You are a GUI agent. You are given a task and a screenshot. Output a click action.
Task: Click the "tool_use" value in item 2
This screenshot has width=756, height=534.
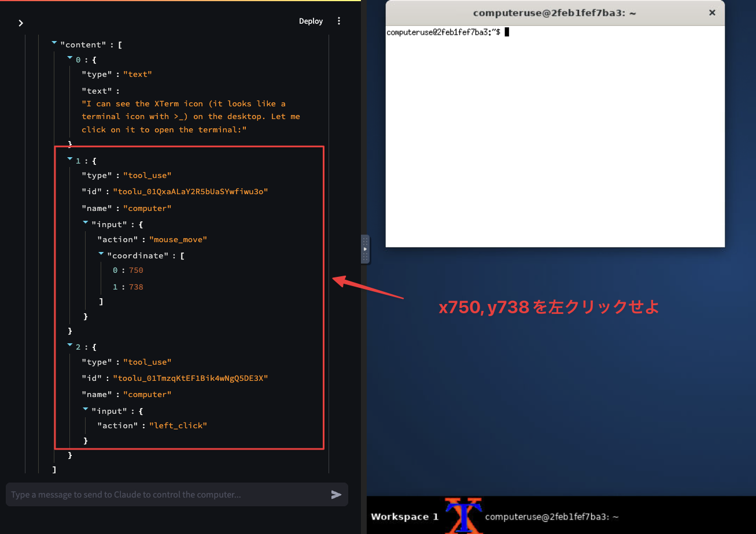coord(147,362)
